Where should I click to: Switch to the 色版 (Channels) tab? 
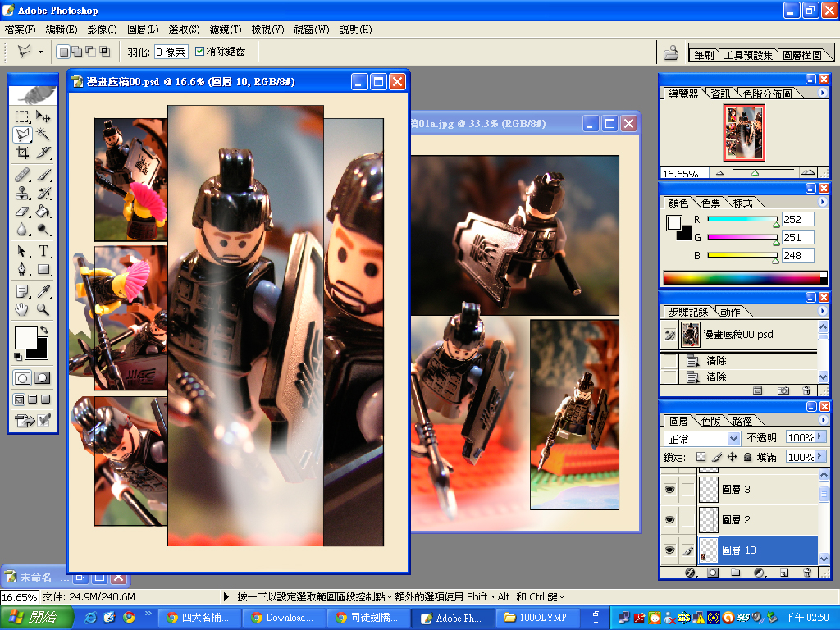710,421
